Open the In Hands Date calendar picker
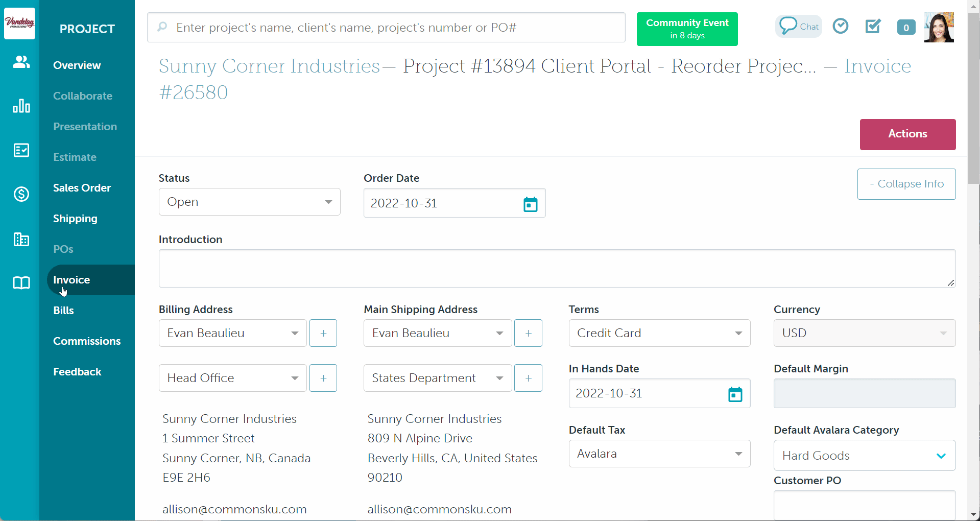Image resolution: width=980 pixels, height=521 pixels. pyautogui.click(x=735, y=394)
